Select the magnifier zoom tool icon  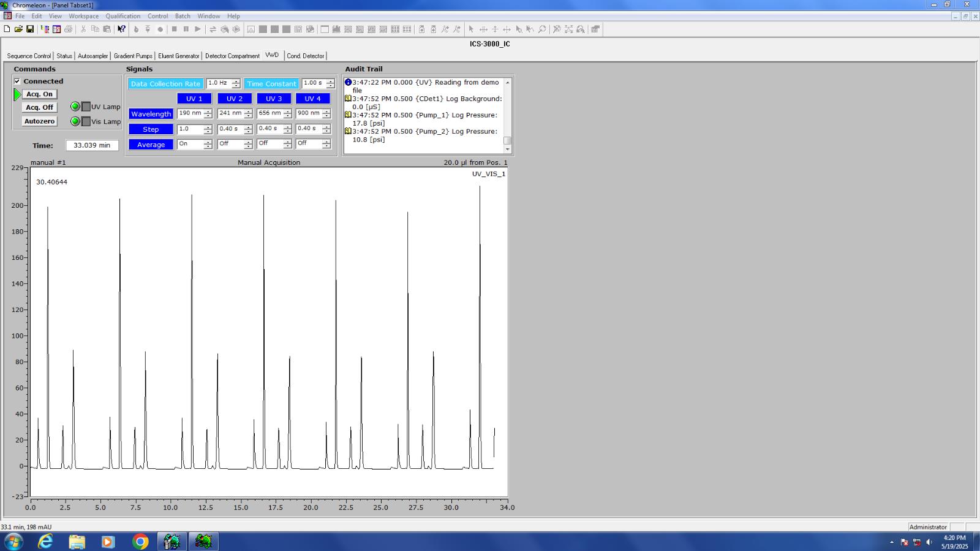[x=542, y=29]
